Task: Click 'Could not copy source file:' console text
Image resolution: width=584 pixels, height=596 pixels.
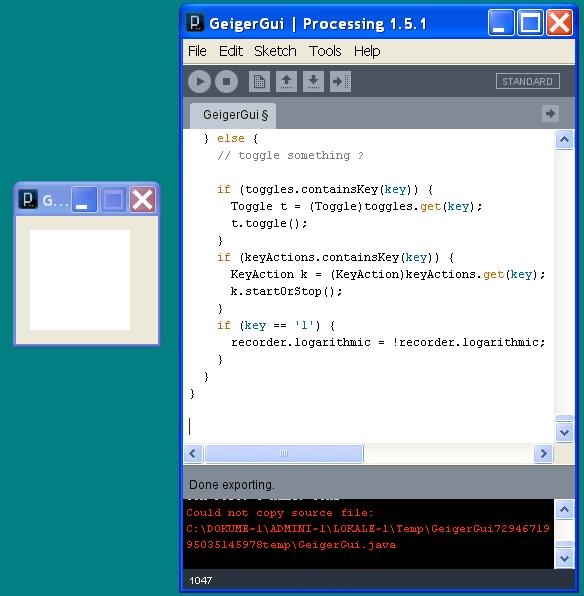Action: coord(280,513)
